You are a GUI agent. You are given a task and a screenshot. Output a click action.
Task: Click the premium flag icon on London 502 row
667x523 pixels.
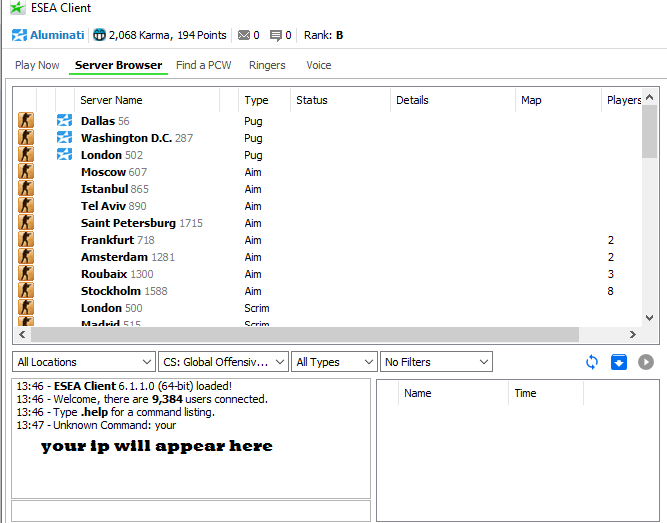(x=64, y=154)
